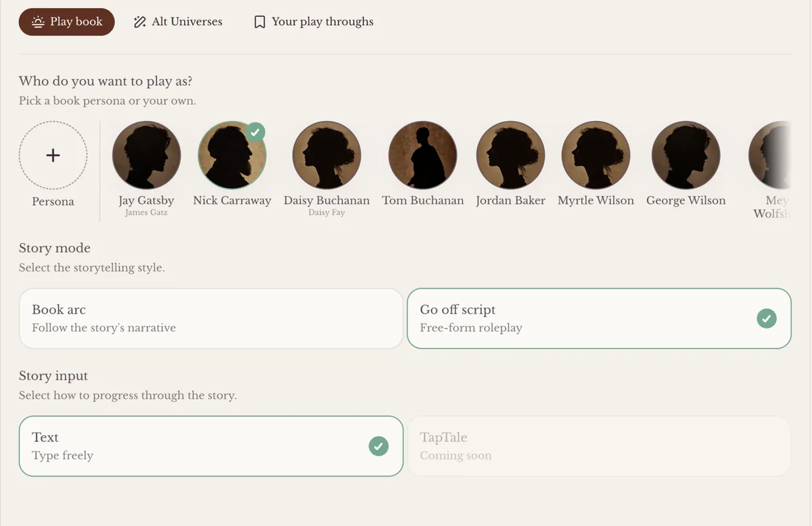Click the TapTale coming soon option
The height and width of the screenshot is (526, 812).
click(x=598, y=446)
